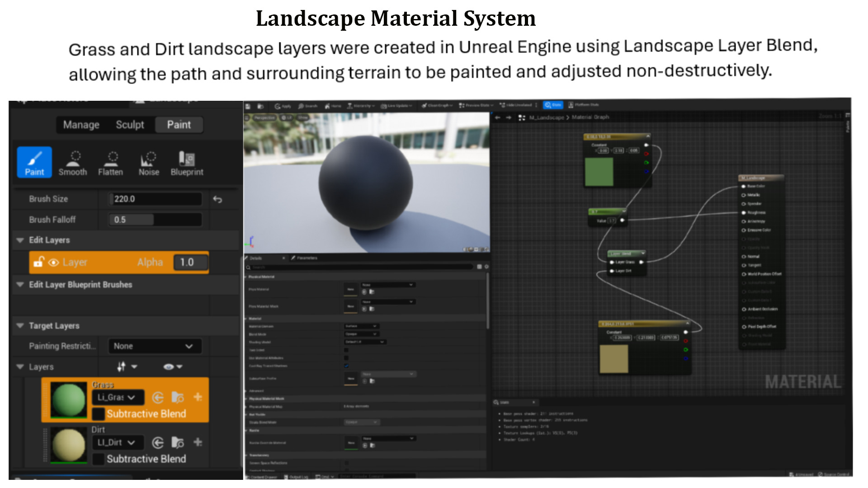Open the Painting Restriction dropdown
Viewport: 868px width, 488px height.
click(x=155, y=346)
